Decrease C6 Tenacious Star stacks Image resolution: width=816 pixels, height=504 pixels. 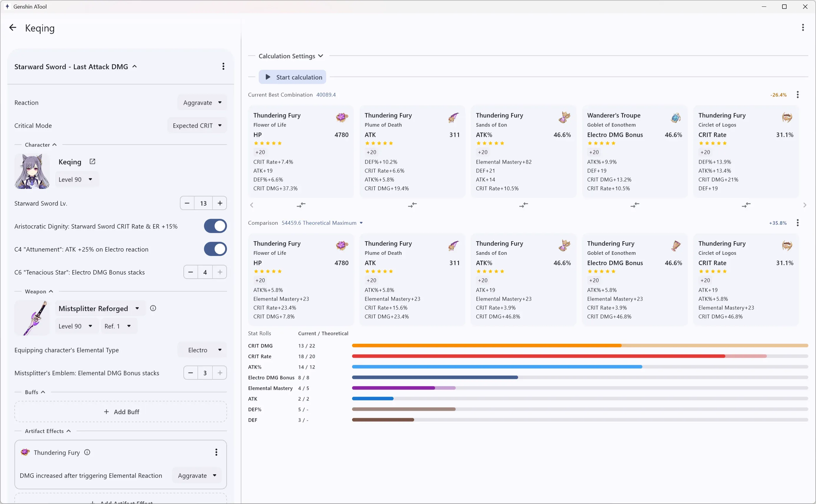[x=190, y=272]
